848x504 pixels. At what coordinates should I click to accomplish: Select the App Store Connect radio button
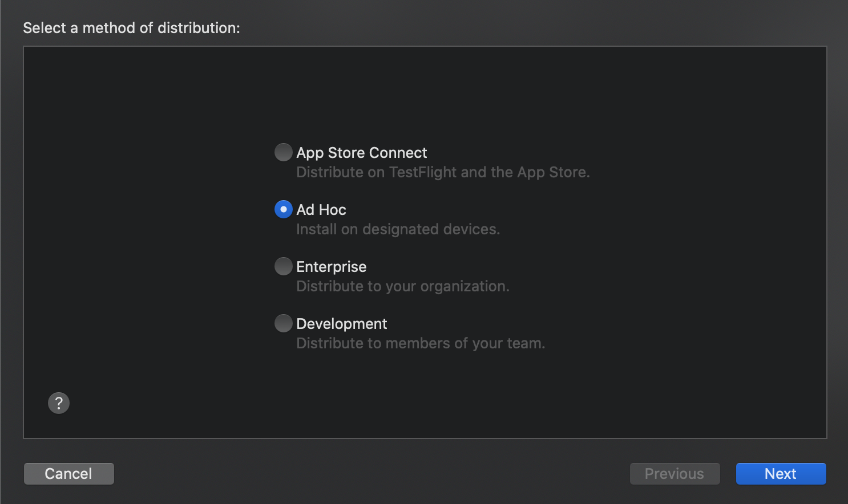point(283,152)
